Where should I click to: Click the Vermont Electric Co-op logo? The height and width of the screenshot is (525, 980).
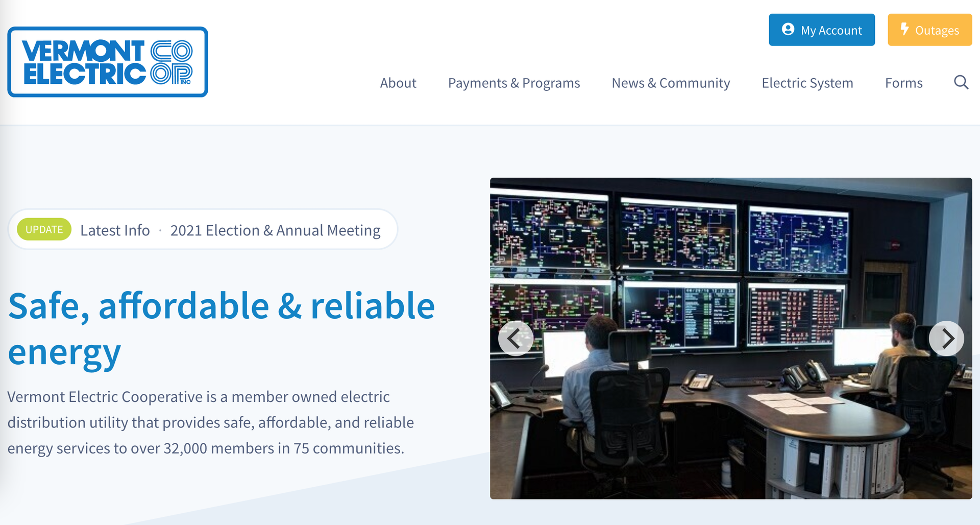click(x=108, y=62)
